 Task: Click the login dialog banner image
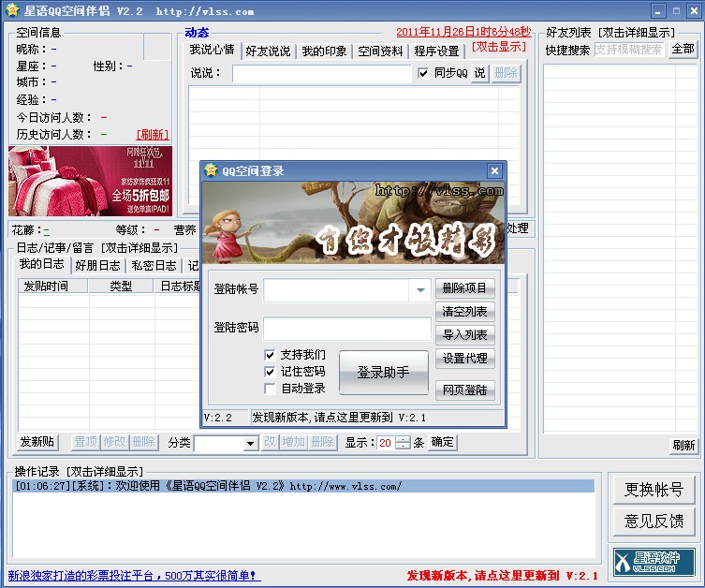[x=353, y=223]
